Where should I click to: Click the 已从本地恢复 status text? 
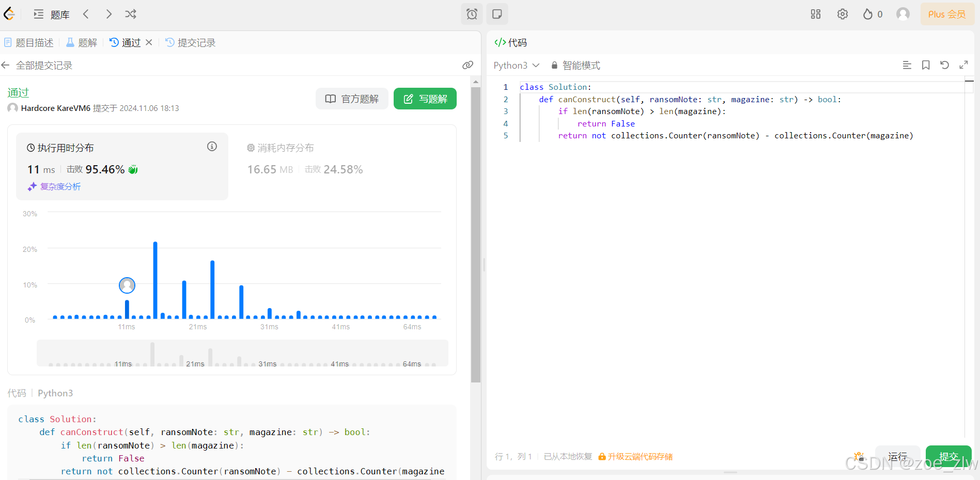pos(568,456)
